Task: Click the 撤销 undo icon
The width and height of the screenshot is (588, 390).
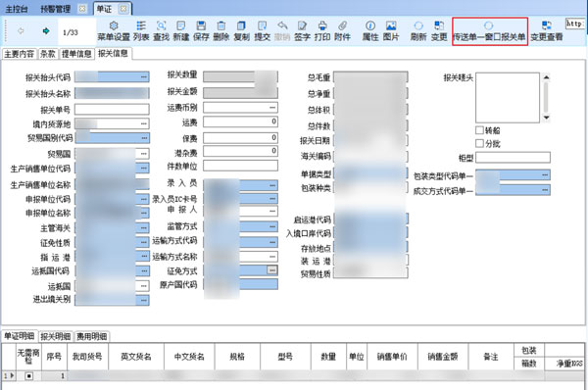Action: (x=282, y=30)
